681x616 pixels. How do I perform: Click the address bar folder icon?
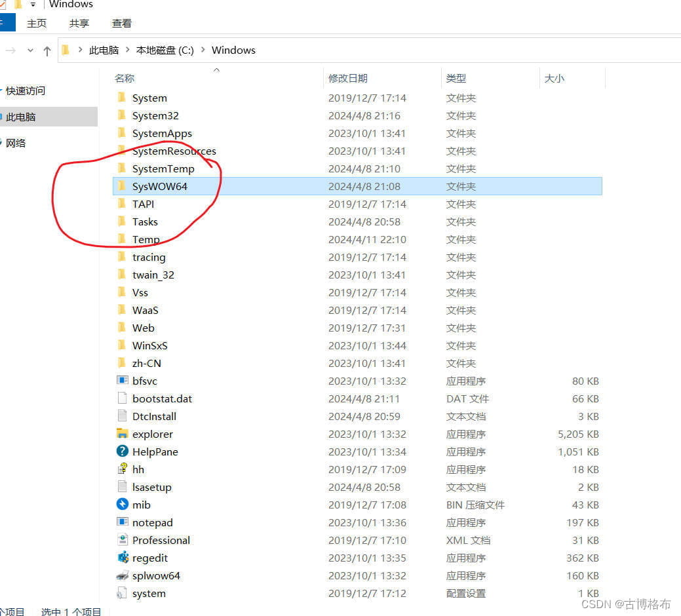[x=66, y=50]
